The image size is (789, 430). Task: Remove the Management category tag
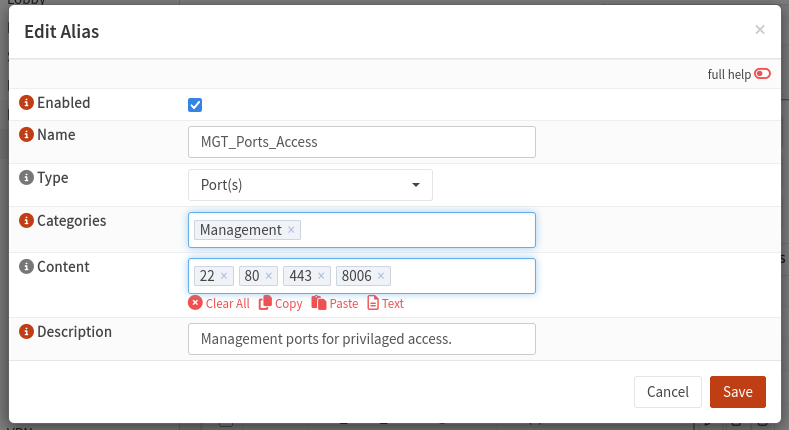click(x=291, y=230)
